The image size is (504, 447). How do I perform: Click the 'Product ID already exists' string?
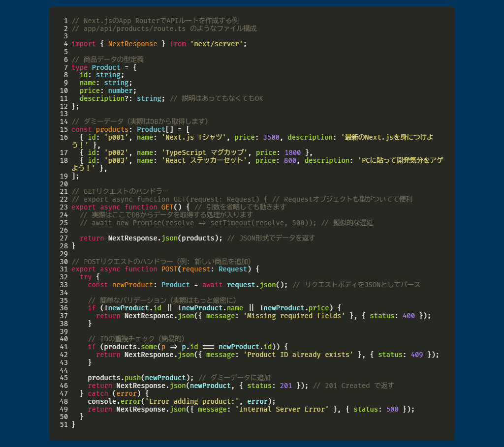[x=300, y=355]
